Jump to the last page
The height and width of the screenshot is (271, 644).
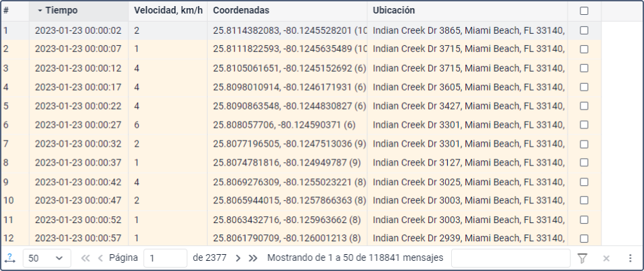253,258
